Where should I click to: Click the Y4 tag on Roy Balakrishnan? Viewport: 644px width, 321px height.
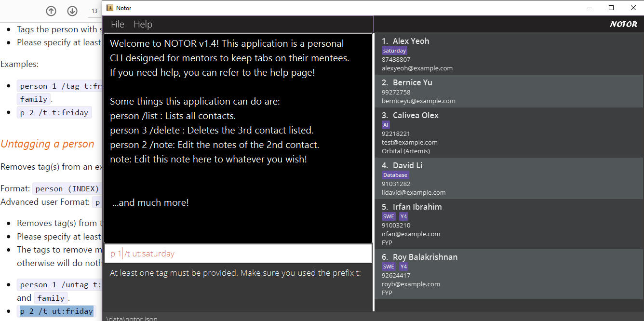(403, 267)
